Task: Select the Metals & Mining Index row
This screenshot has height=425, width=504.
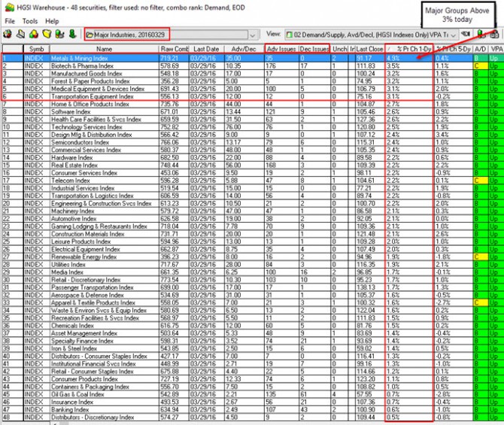Action: point(253,58)
